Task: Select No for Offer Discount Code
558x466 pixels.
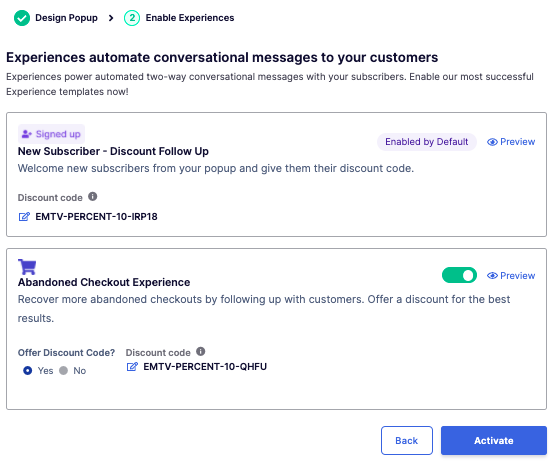Action: [63, 371]
